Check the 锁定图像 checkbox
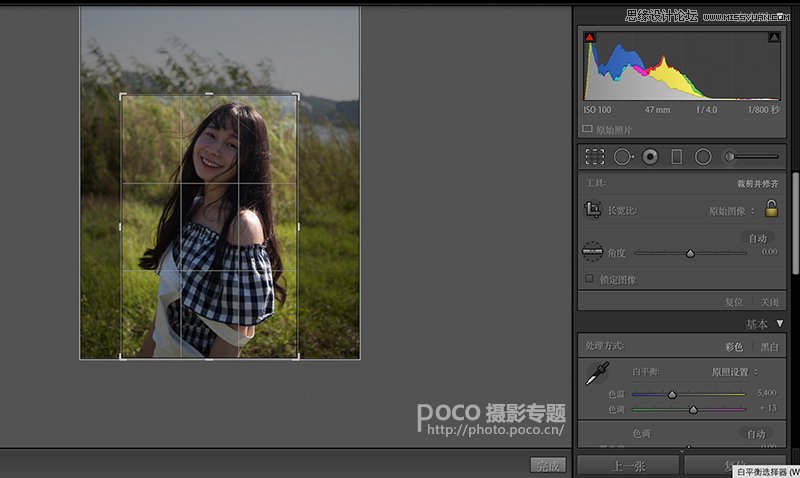The width and height of the screenshot is (800, 478). click(589, 279)
